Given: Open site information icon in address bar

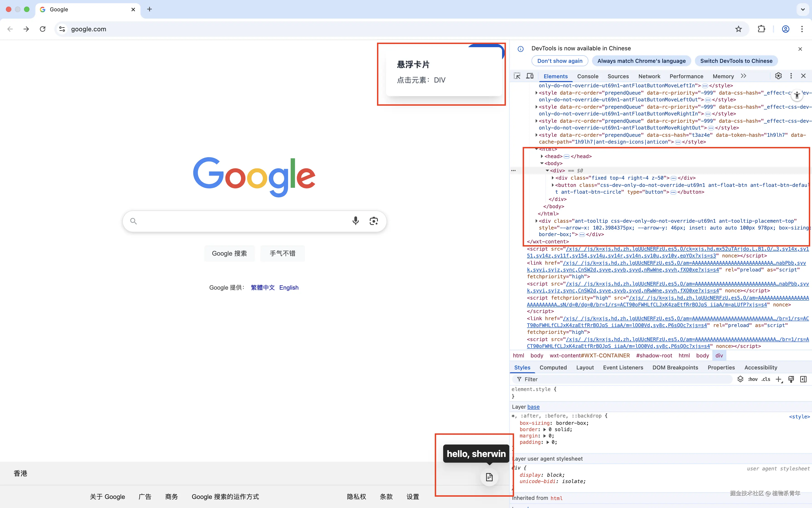Looking at the screenshot, I should (62, 29).
